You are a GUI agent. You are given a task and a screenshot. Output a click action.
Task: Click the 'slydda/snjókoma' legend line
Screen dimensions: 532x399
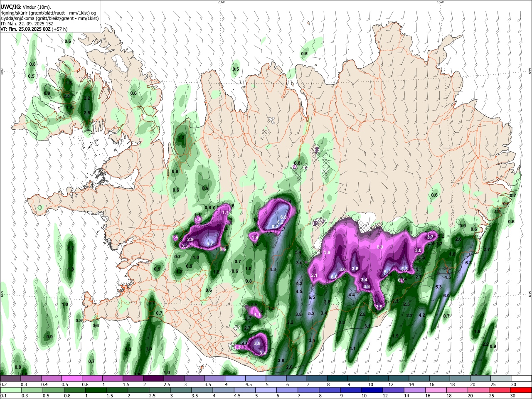tap(49, 18)
